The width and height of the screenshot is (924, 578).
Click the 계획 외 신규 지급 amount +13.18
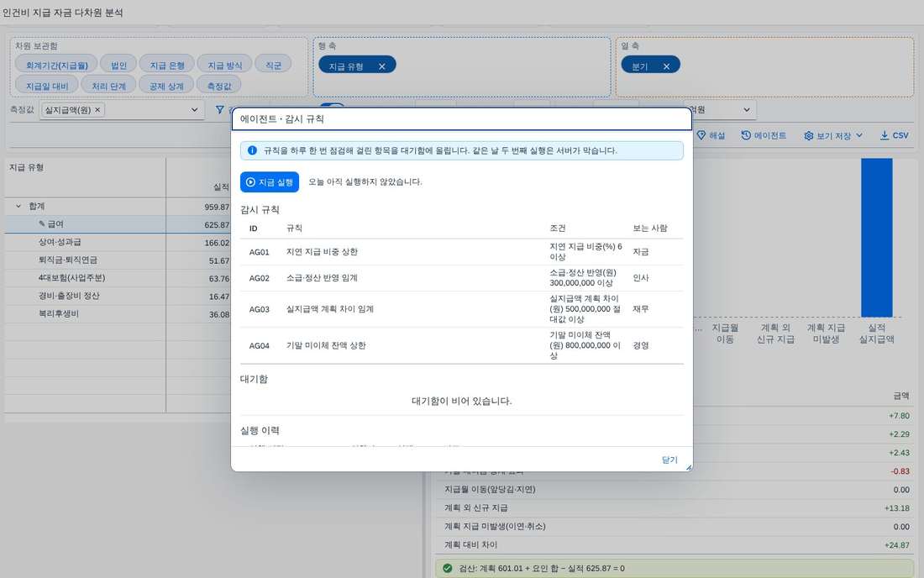[896, 508]
